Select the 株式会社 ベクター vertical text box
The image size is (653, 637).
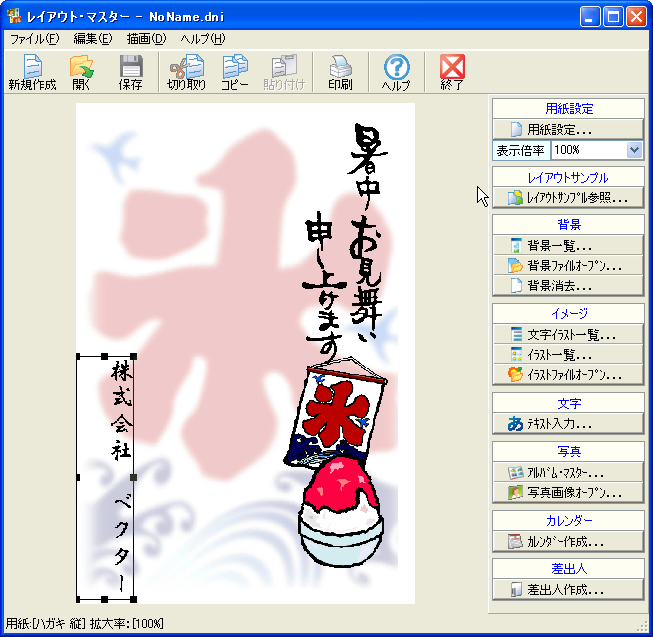pyautogui.click(x=105, y=478)
